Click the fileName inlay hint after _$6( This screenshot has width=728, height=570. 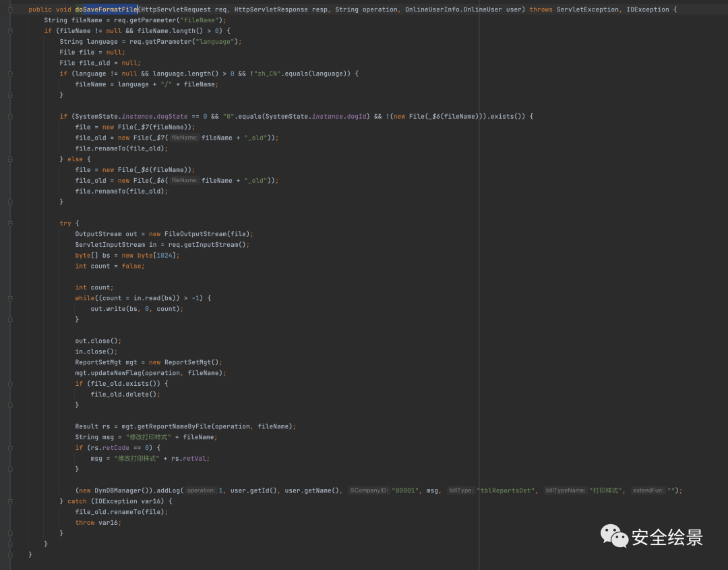[x=184, y=181]
